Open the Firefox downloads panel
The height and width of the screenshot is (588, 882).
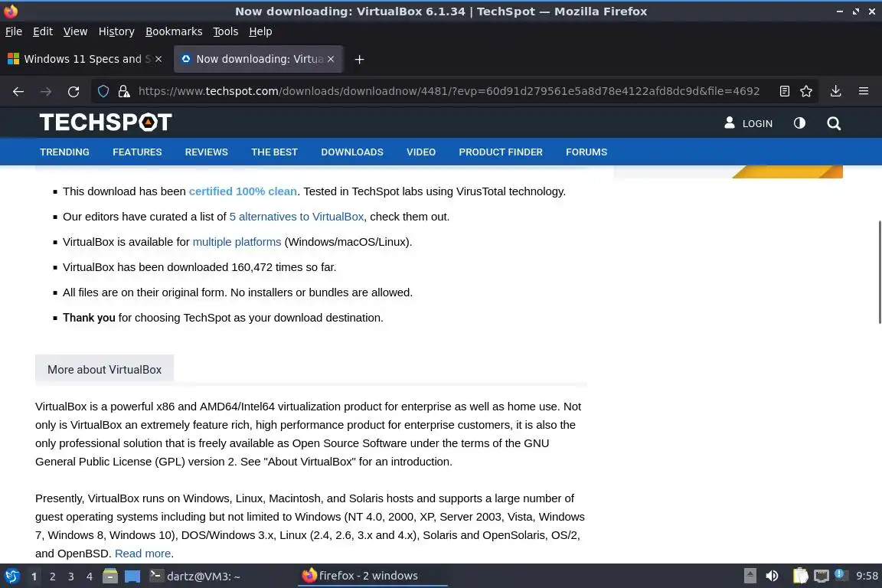tap(835, 91)
